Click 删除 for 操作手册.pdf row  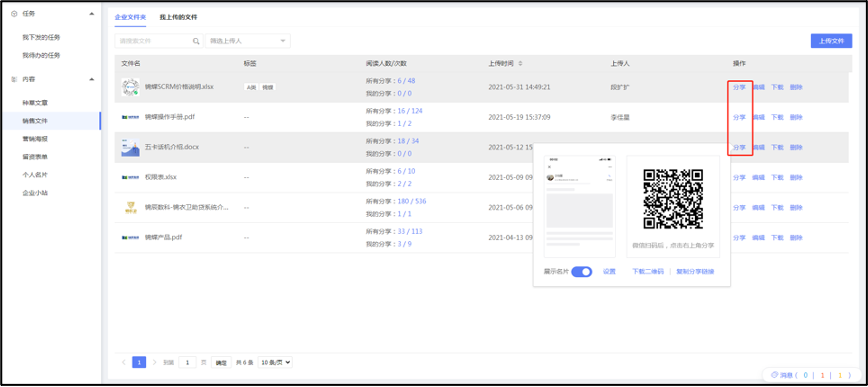coord(796,117)
